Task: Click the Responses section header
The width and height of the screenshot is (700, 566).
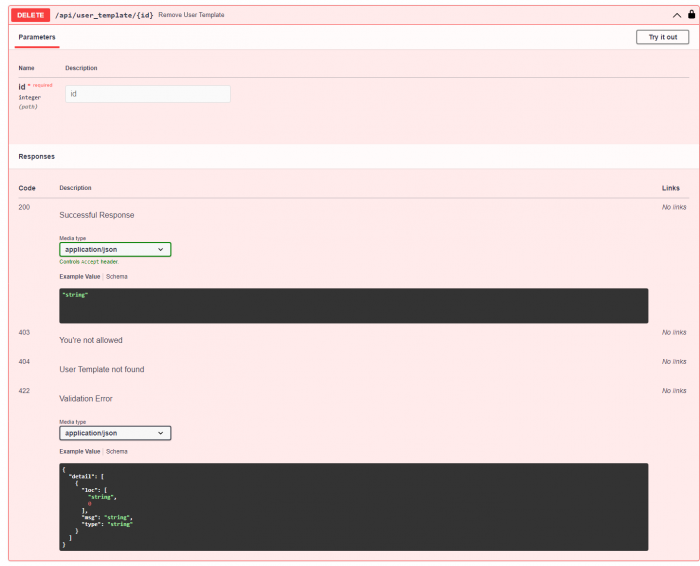Action: click(x=37, y=156)
